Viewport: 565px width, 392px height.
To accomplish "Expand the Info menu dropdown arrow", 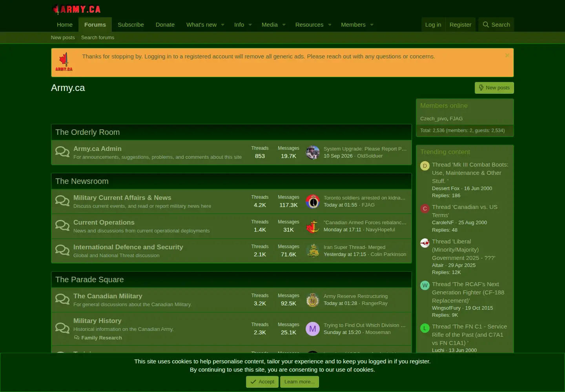I will [x=250, y=25].
